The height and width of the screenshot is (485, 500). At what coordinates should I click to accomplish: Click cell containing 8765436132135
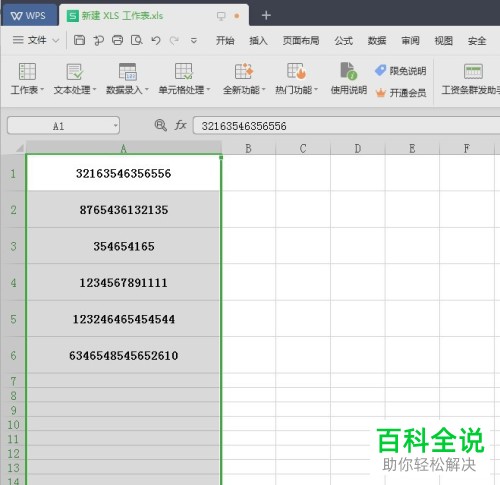(124, 210)
